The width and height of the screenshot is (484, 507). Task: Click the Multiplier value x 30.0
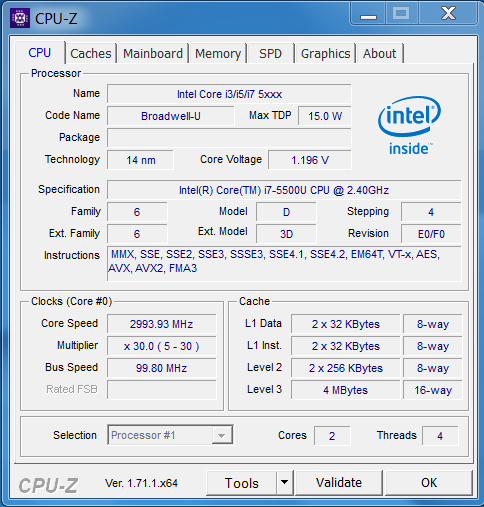coord(161,346)
